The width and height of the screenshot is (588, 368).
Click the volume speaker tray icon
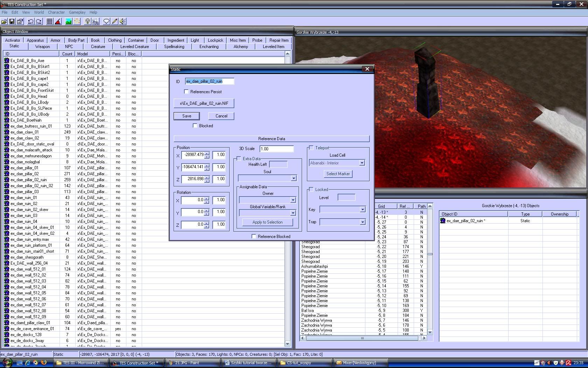tap(549, 363)
